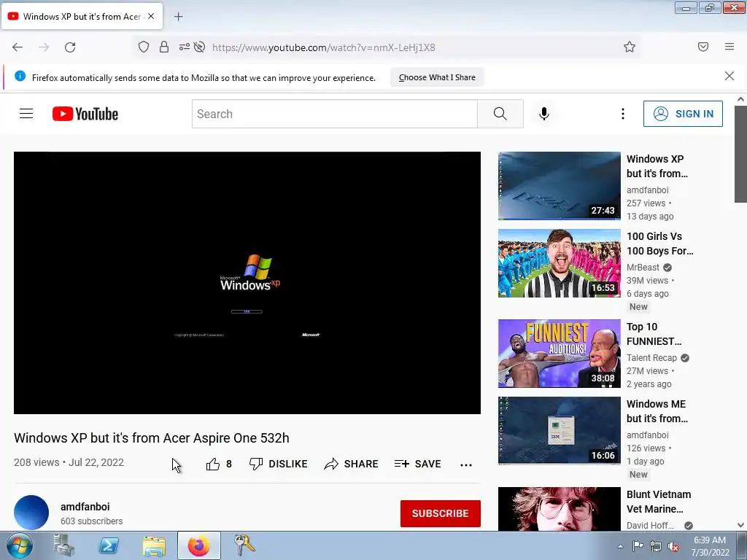Click the magnifier search button
The height and width of the screenshot is (560, 747).
(500, 114)
